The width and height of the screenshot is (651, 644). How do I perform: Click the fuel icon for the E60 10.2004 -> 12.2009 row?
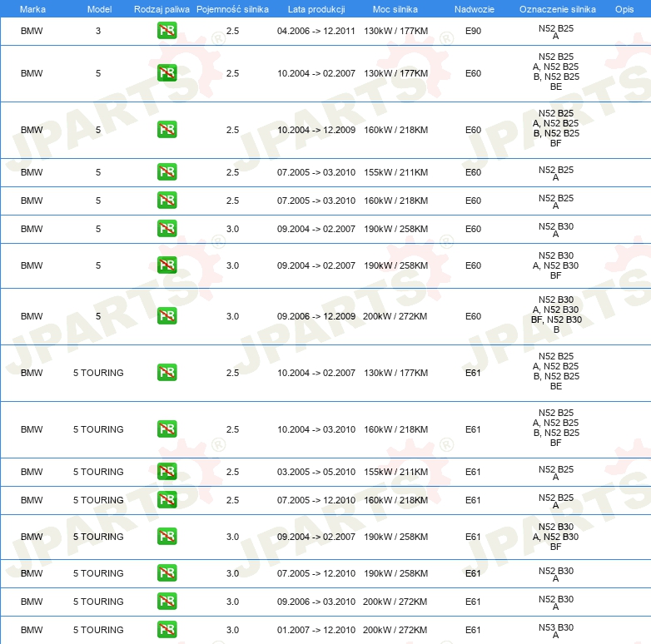[x=166, y=130]
